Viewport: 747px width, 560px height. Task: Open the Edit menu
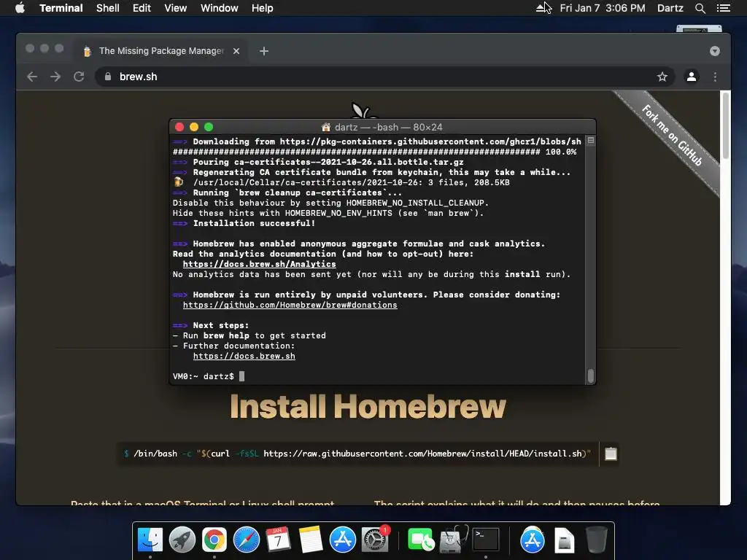pos(142,8)
